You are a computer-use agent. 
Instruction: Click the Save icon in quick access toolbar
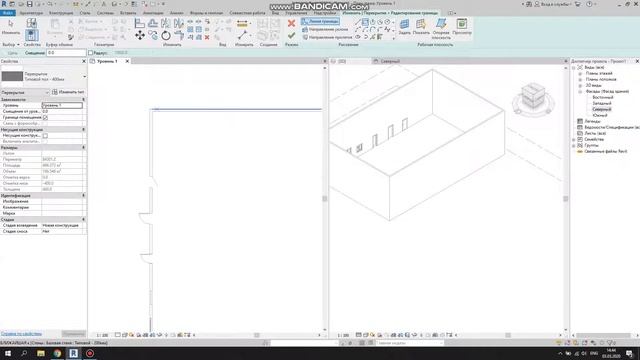click(x=29, y=4)
